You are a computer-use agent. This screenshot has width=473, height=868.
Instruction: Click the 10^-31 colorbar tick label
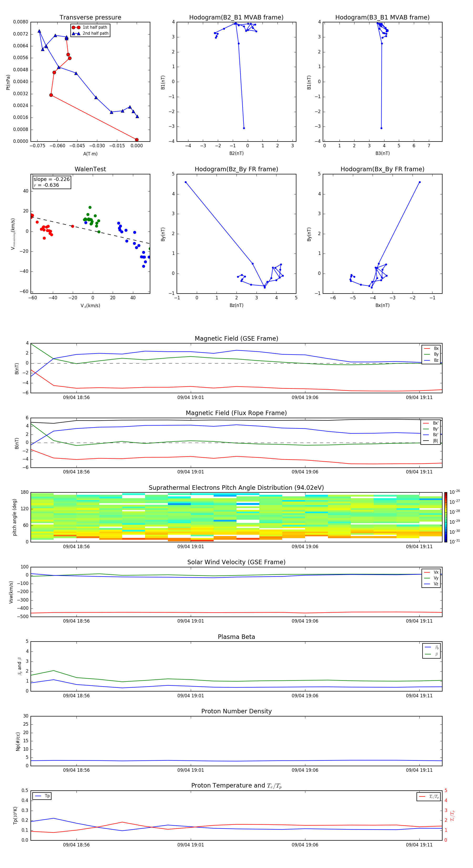tap(455, 542)
